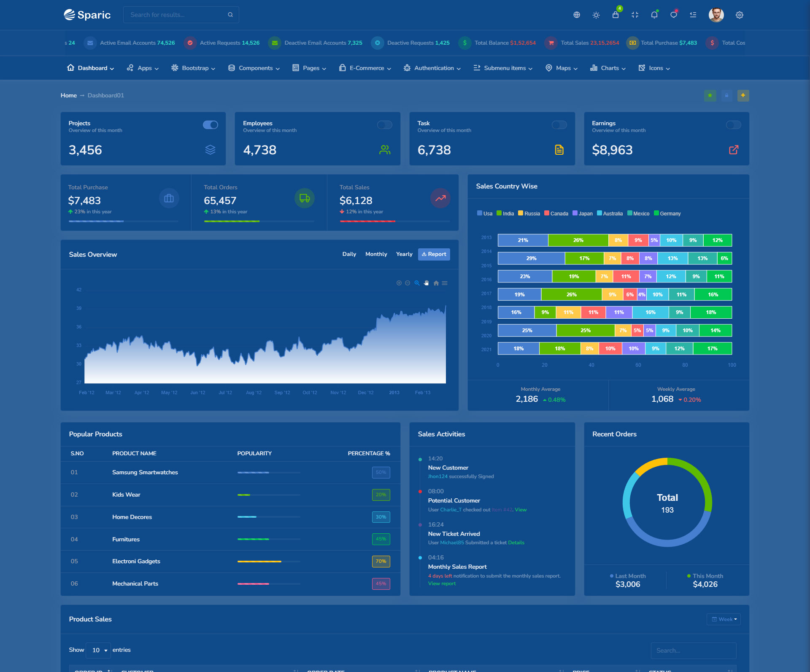Enable the Task toggle switch

(559, 125)
